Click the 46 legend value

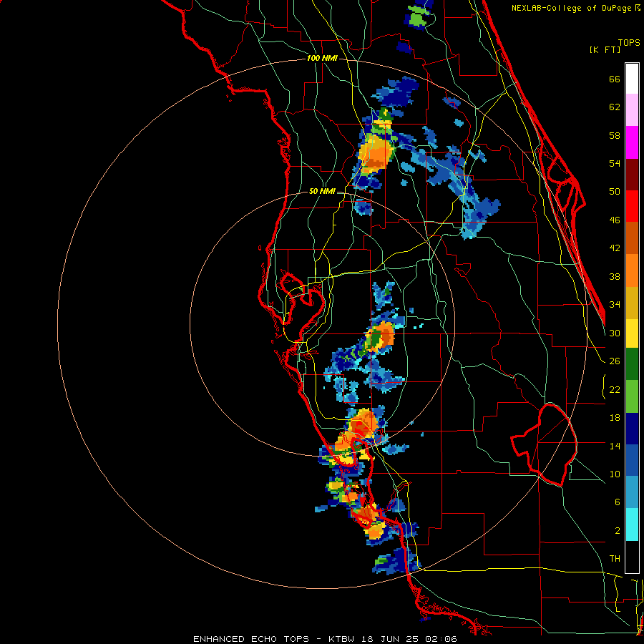pos(615,220)
